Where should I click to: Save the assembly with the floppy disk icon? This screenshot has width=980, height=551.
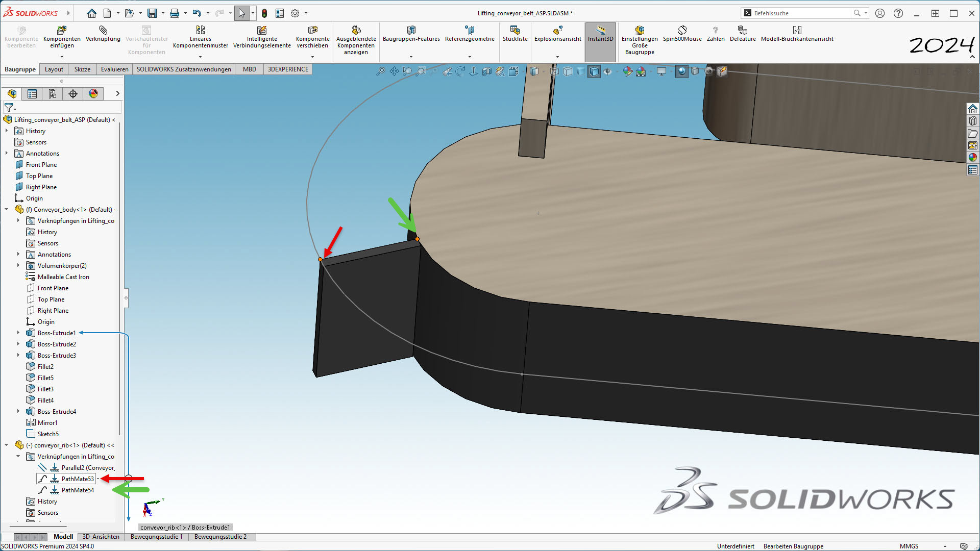tap(152, 13)
